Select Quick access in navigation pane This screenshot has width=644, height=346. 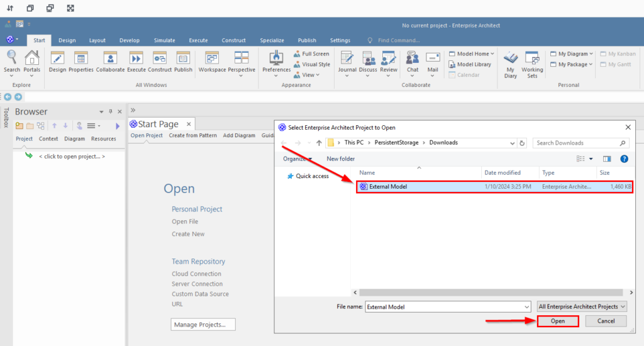click(308, 176)
